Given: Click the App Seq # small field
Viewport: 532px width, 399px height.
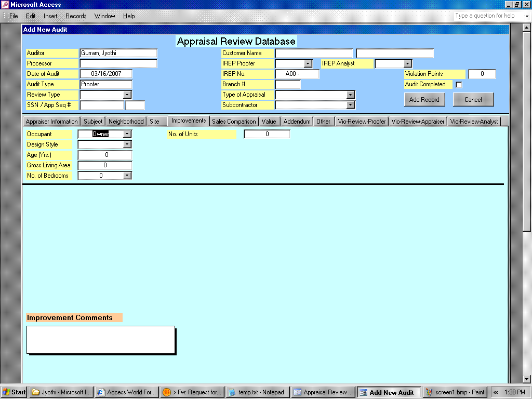Looking at the screenshot, I should (135, 105).
